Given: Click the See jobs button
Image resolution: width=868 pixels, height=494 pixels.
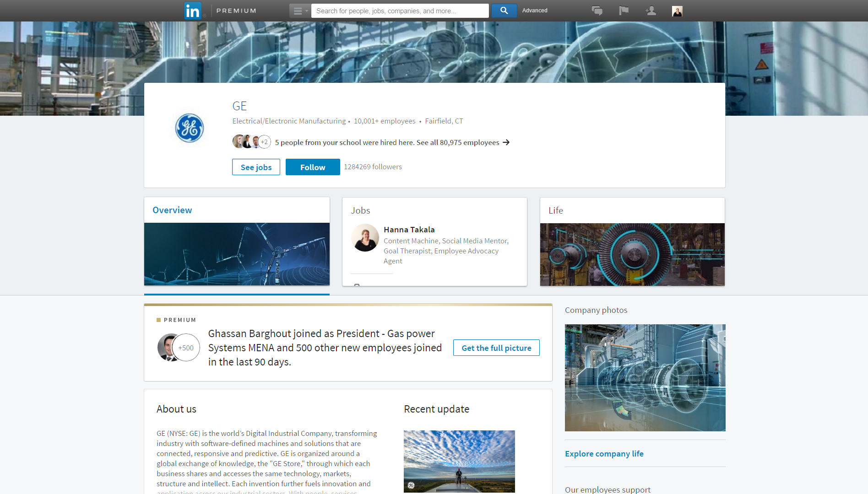Looking at the screenshot, I should pos(256,167).
